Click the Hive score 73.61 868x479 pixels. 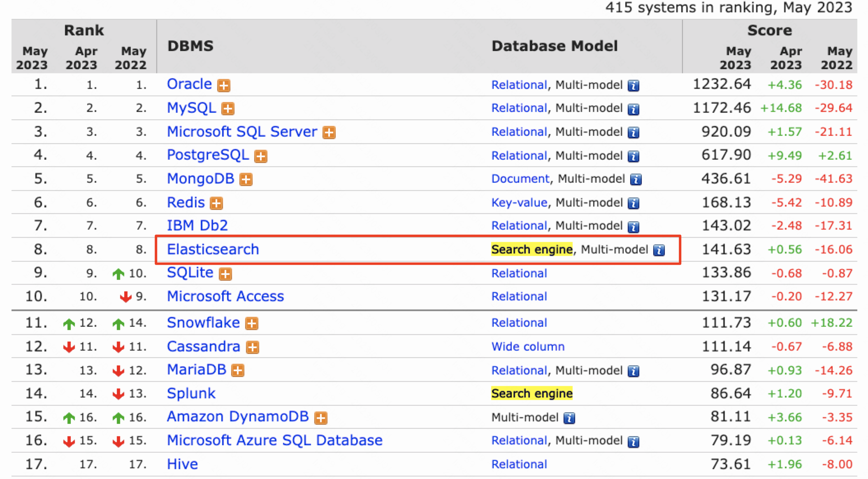731,464
